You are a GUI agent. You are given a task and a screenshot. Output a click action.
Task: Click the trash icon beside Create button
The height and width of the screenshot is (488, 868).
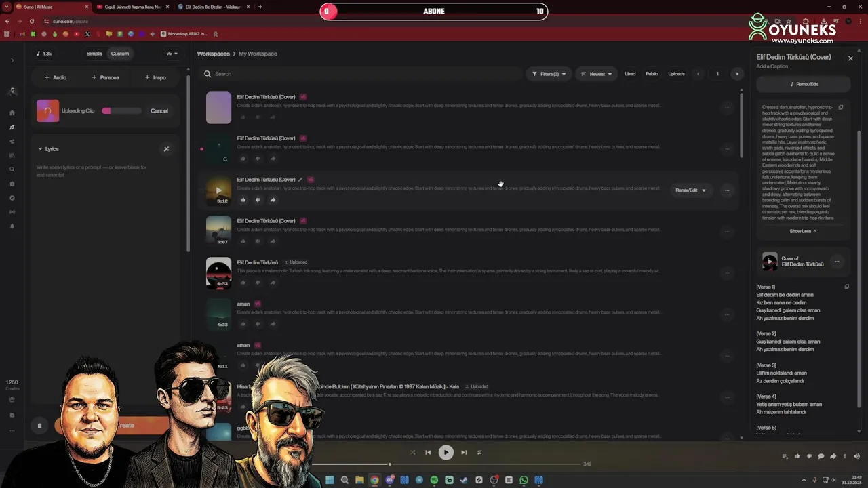[39, 426]
